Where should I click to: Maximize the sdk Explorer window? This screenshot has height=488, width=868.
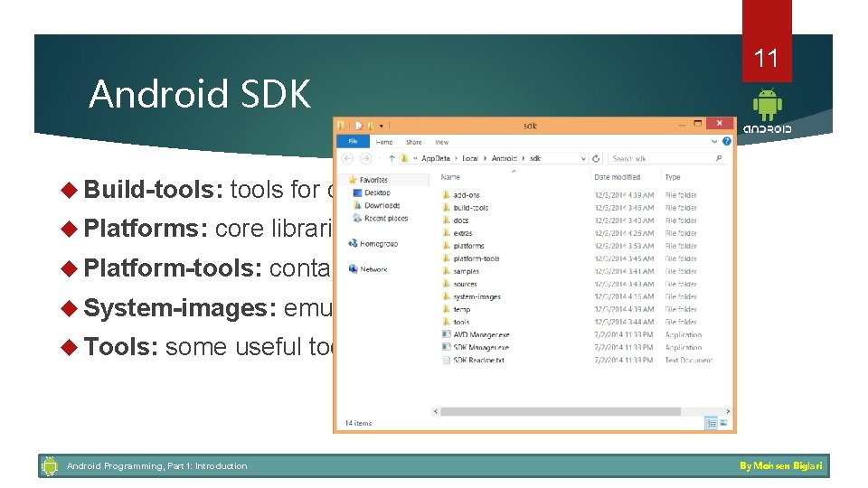pos(697,124)
